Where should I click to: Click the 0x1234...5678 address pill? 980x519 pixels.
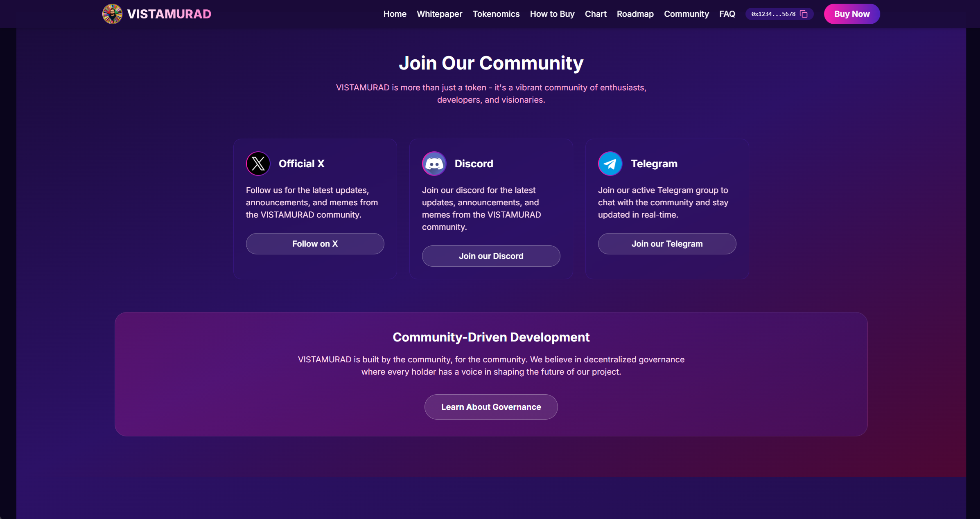(773, 14)
